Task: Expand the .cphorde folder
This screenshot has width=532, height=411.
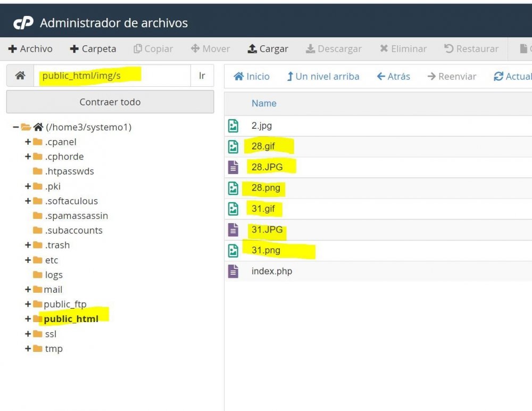Action: (x=28, y=156)
